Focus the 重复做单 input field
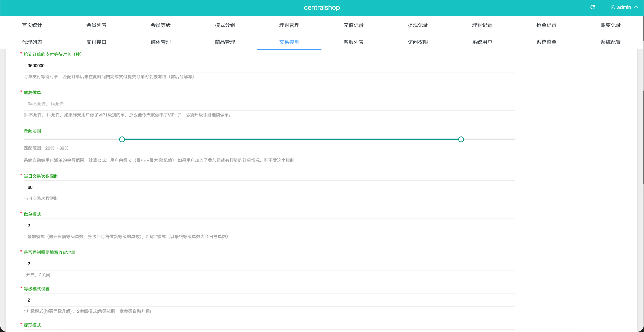 269,104
